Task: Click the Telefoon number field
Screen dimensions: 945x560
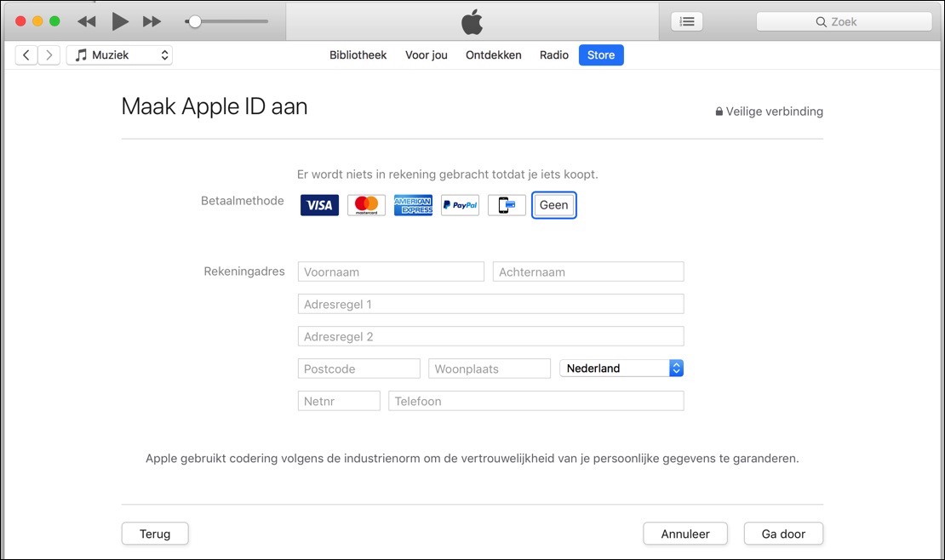Action: click(536, 401)
